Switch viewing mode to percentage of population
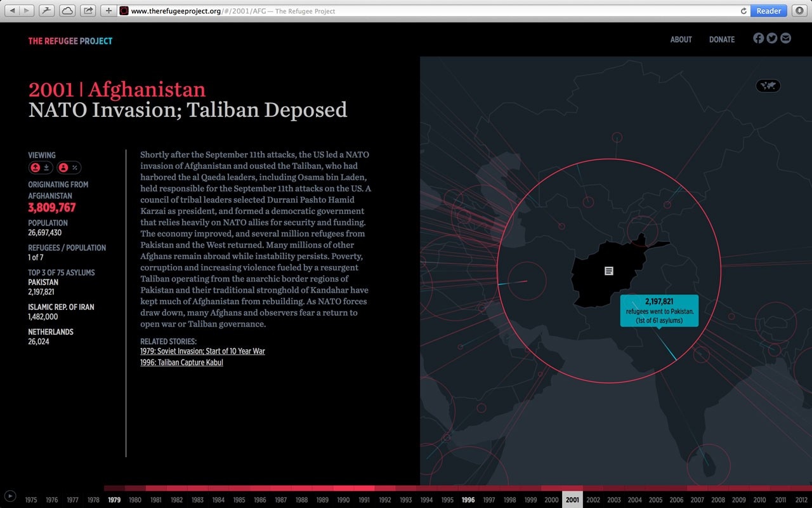The height and width of the screenshot is (508, 812). [x=75, y=168]
